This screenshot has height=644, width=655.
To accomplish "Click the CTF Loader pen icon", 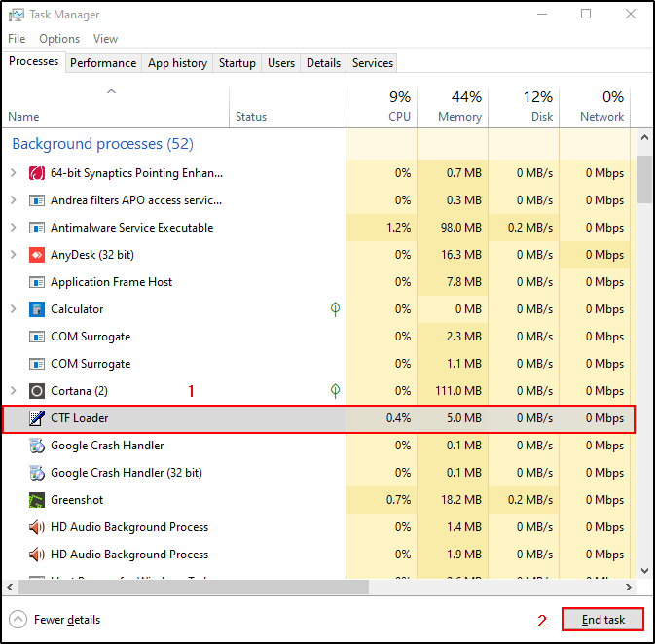I will point(37,418).
